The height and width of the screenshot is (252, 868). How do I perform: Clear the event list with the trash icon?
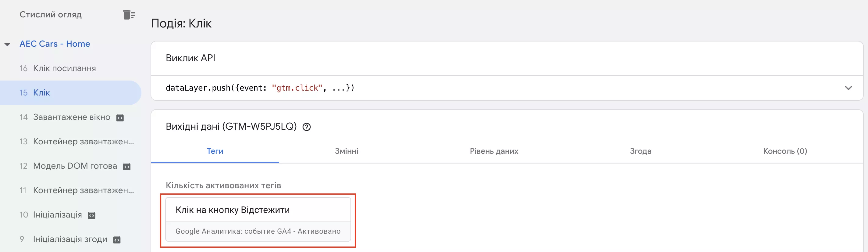(x=129, y=15)
